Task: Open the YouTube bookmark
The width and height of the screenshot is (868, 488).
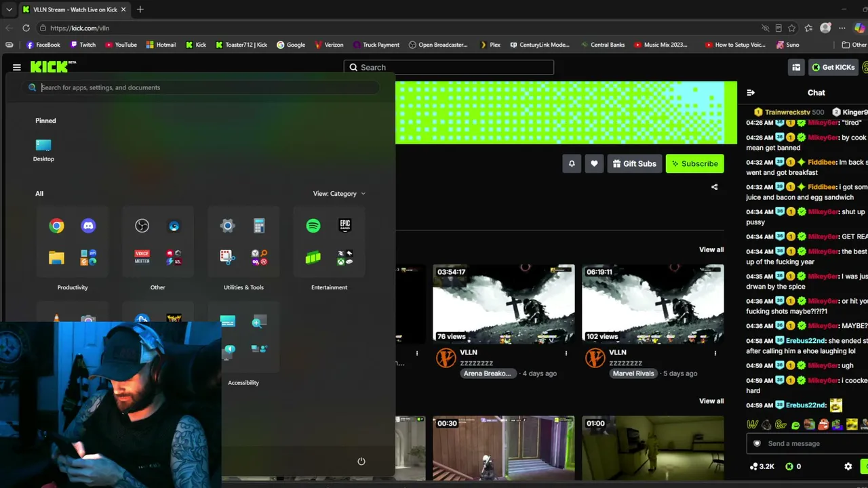Action: coord(120,45)
